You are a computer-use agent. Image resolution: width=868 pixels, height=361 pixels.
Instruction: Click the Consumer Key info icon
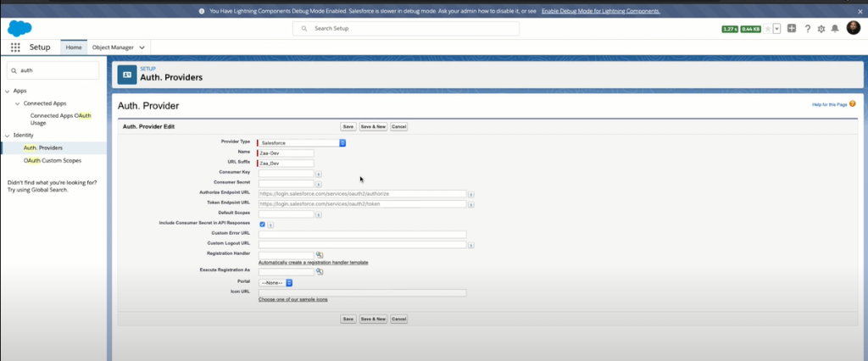tap(318, 173)
